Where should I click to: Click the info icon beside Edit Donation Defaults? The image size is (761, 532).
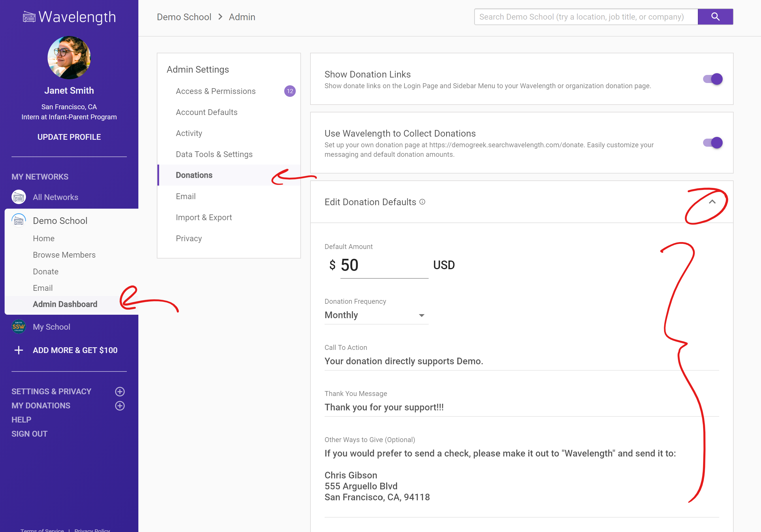tap(422, 202)
